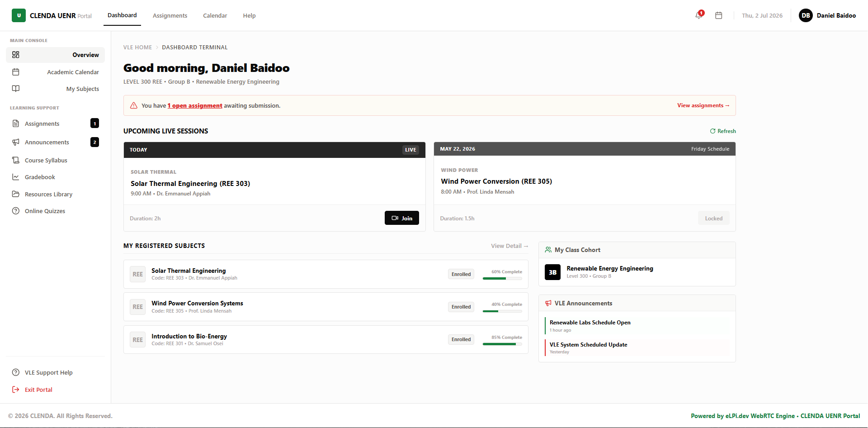Click the Gradebook chart icon
This screenshot has height=428, width=868.
click(x=16, y=177)
